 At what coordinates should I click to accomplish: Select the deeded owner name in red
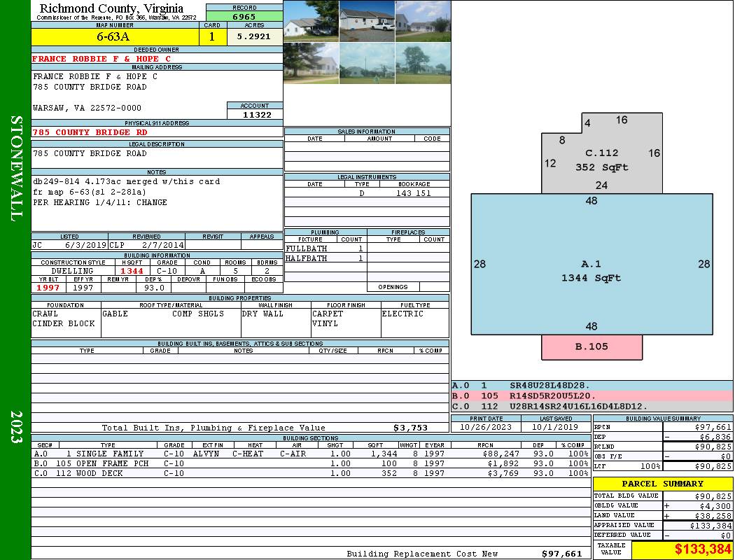click(x=101, y=59)
